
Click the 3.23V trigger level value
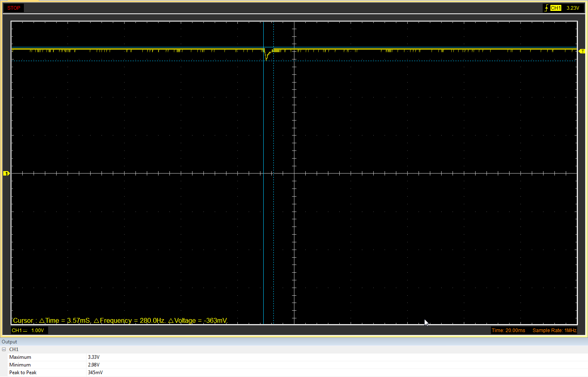pyautogui.click(x=573, y=8)
